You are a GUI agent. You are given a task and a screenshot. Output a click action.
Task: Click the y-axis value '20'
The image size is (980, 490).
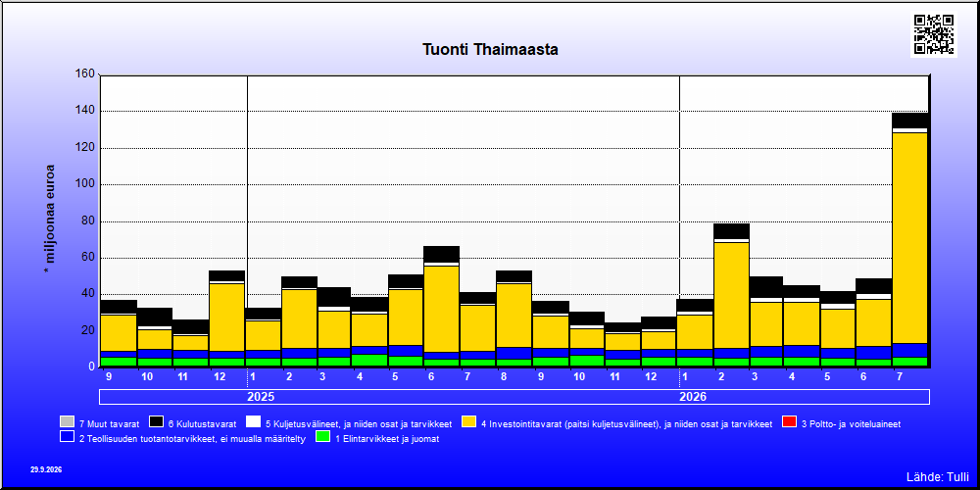pyautogui.click(x=89, y=330)
